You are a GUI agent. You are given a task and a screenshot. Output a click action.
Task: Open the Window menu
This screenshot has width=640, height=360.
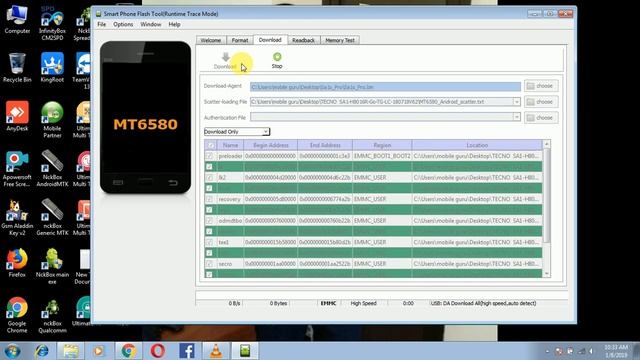(x=151, y=24)
